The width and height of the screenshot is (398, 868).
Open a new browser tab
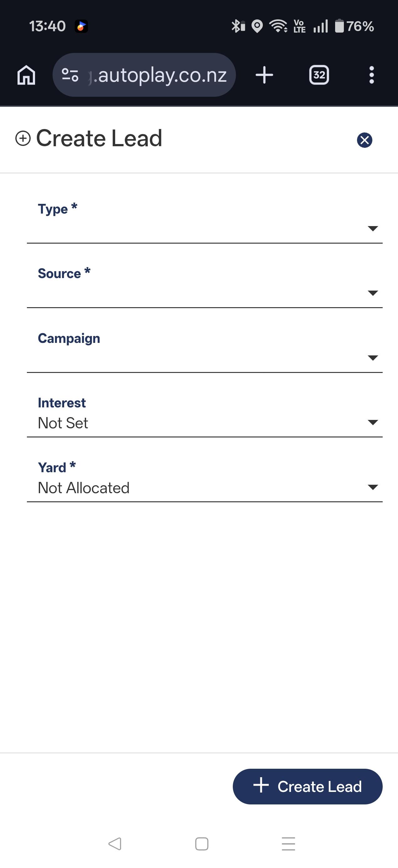(264, 75)
